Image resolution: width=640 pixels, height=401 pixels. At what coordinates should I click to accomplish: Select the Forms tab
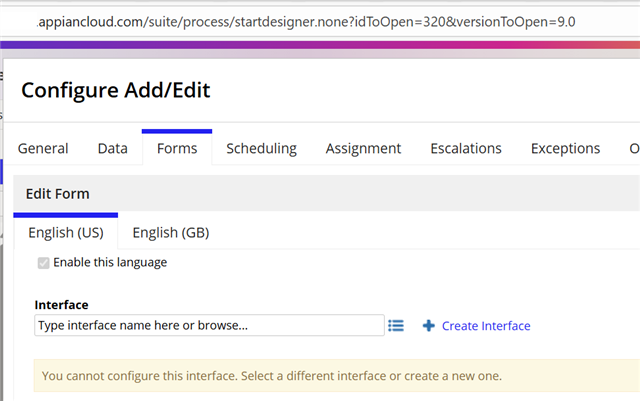point(177,148)
